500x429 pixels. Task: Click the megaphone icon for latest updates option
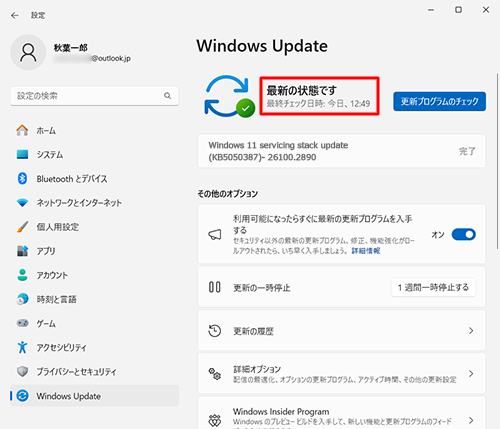(x=215, y=235)
